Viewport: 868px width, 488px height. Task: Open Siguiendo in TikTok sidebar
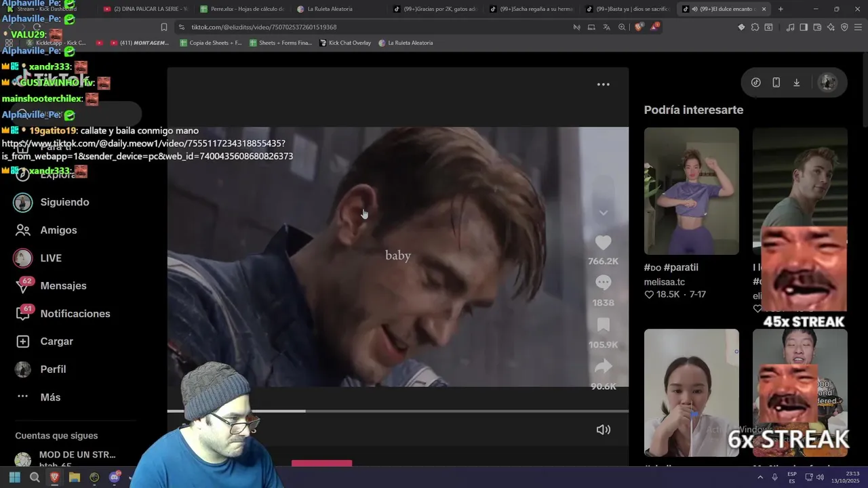(x=64, y=202)
